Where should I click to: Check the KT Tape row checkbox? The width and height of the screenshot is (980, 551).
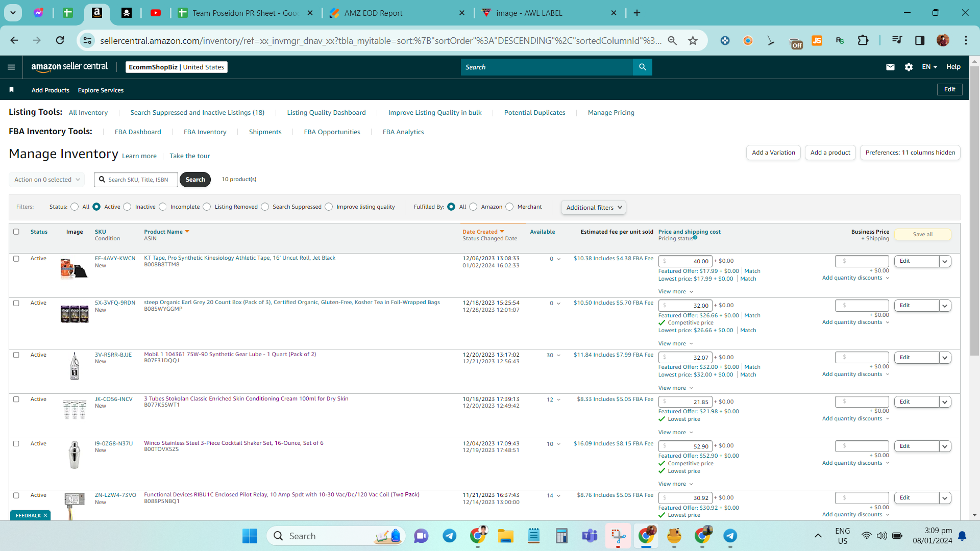point(16,259)
